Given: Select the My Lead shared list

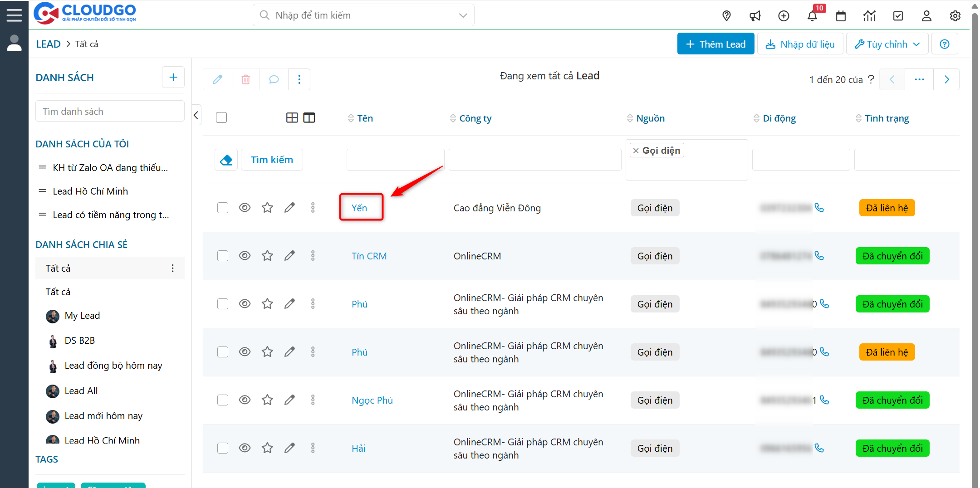Looking at the screenshot, I should click(x=82, y=316).
